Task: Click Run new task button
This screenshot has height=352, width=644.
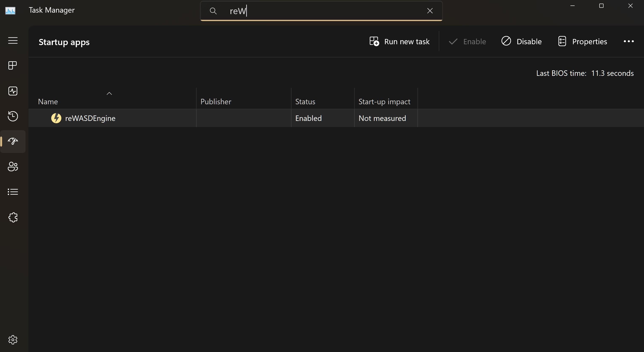Action: click(399, 41)
